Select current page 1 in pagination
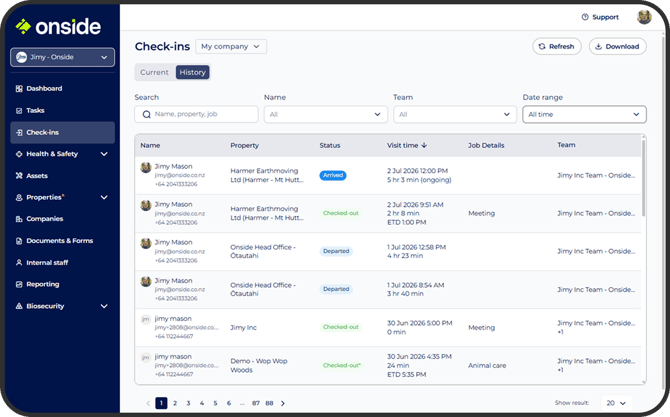Image resolution: width=670 pixels, height=417 pixels. pos(161,403)
